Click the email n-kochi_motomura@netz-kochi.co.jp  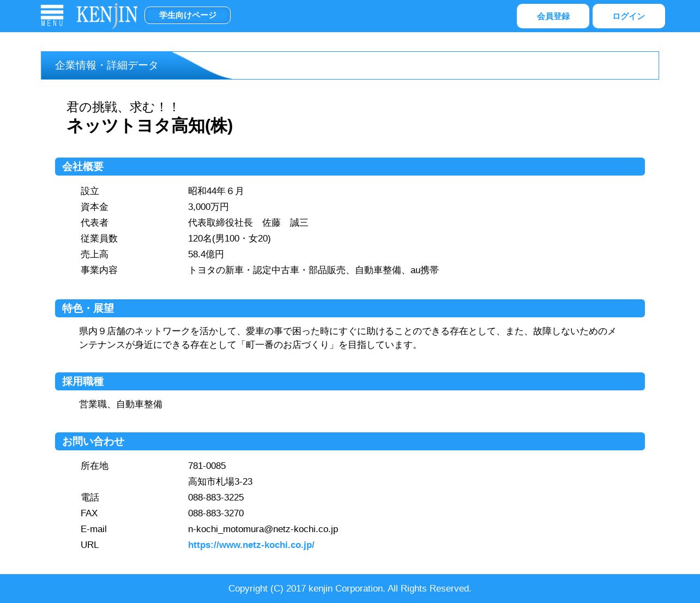tap(263, 529)
